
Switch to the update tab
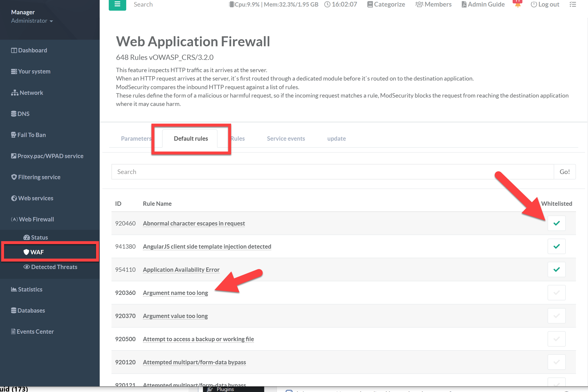pos(336,139)
